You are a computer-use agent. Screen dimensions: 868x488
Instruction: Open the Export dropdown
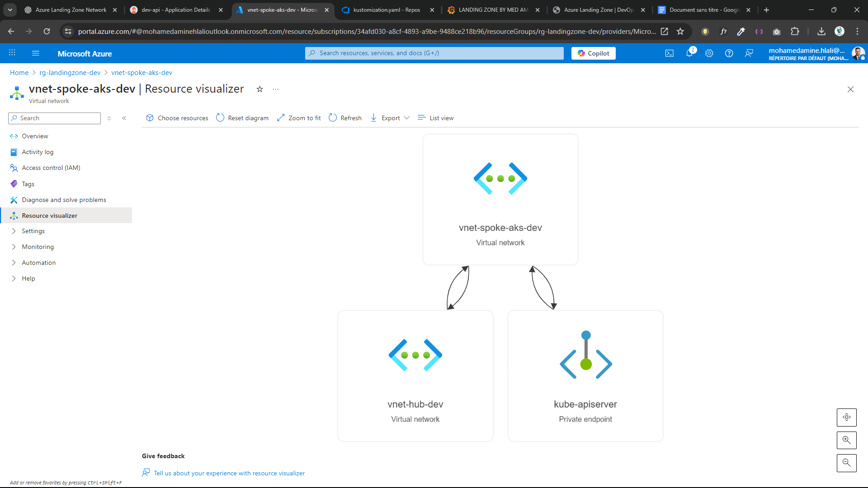pos(391,118)
